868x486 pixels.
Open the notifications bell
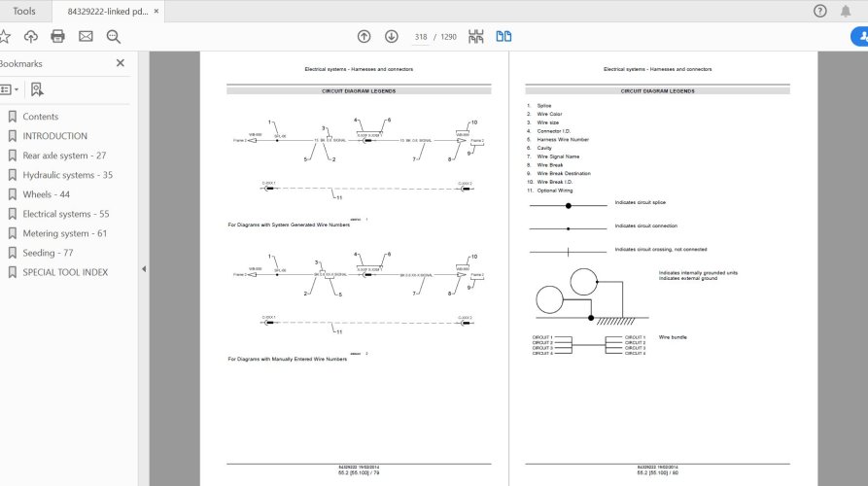coord(849,12)
